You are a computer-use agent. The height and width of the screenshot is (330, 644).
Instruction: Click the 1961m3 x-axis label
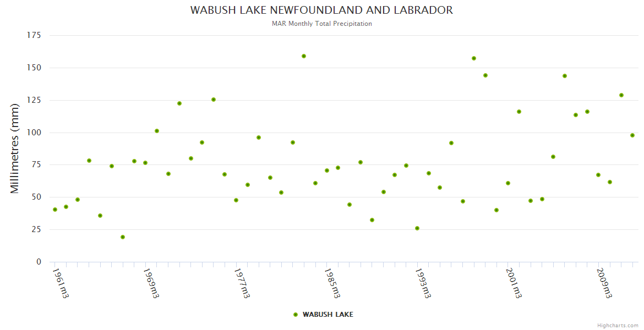tap(61, 283)
